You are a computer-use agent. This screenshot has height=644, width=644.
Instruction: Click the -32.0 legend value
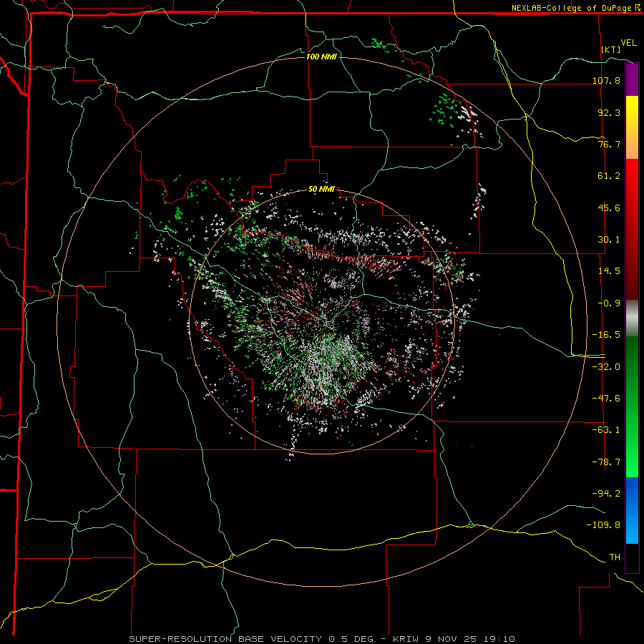tap(606, 366)
